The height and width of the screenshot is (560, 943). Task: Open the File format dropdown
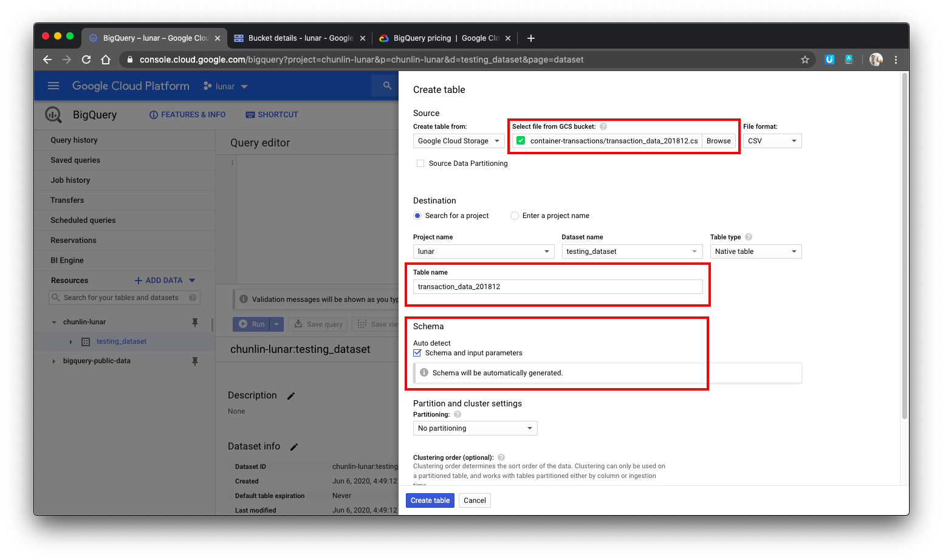pos(772,140)
